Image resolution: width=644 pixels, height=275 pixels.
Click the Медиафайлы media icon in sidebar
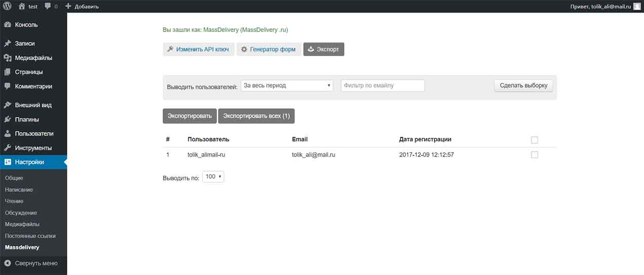(8, 58)
